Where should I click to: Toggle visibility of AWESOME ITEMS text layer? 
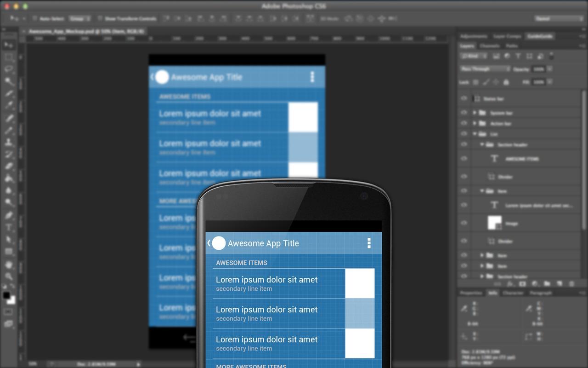pos(464,159)
